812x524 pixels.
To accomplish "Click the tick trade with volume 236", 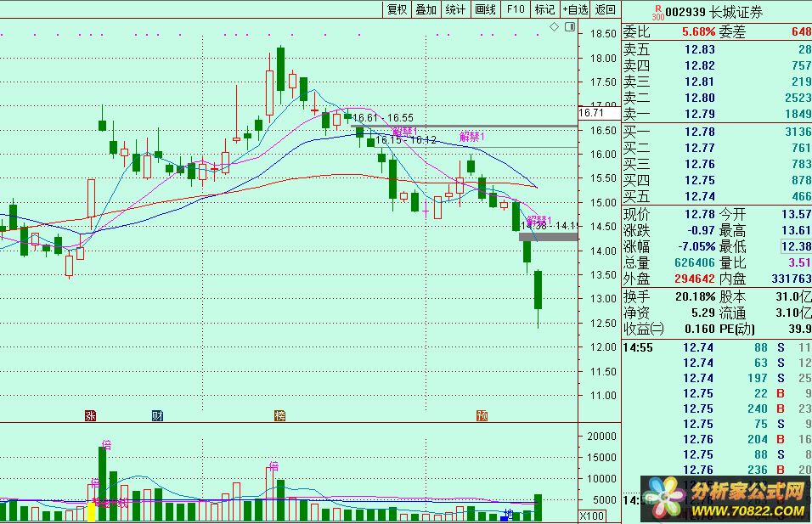I will (717, 470).
